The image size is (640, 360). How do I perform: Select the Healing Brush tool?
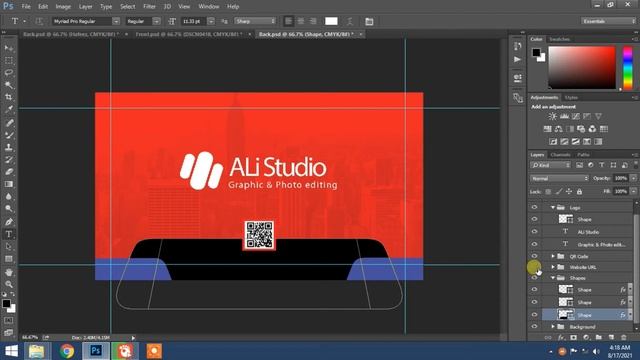[x=9, y=122]
